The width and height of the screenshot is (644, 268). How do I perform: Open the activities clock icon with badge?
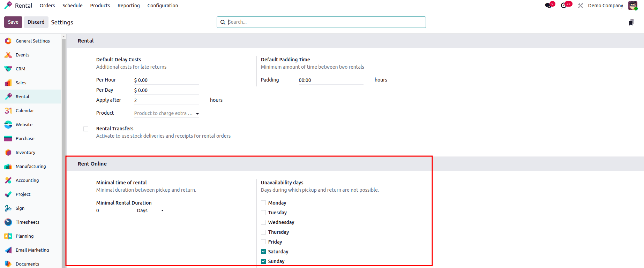[564, 6]
